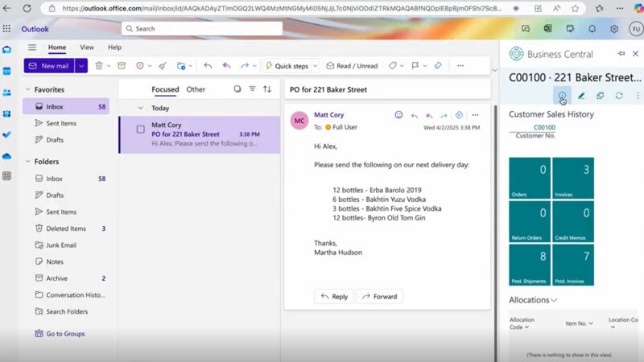
Task: Open People in the left app bar
Action: pos(6,93)
